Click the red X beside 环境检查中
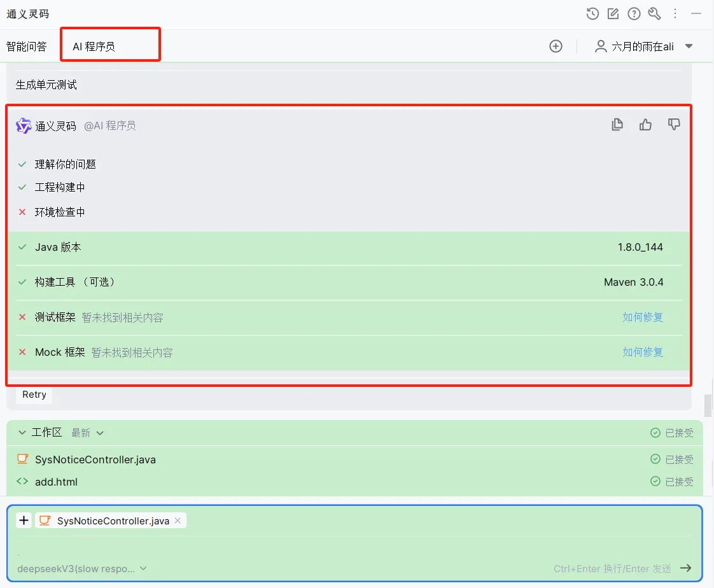 point(22,212)
